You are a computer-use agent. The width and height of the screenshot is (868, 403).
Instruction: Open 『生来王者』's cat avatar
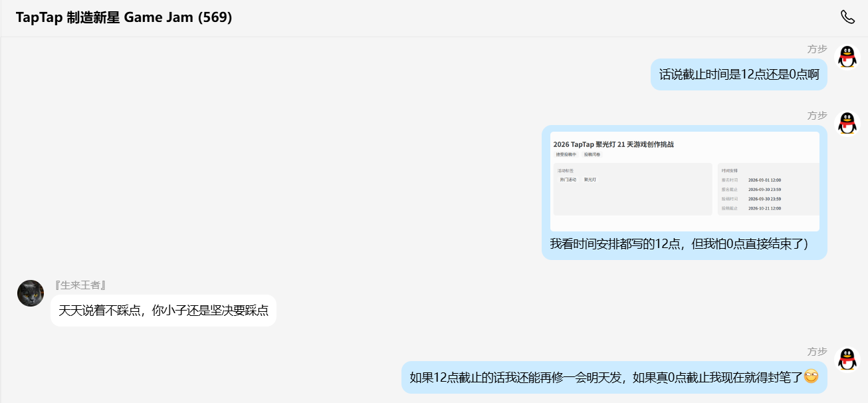pos(31,293)
